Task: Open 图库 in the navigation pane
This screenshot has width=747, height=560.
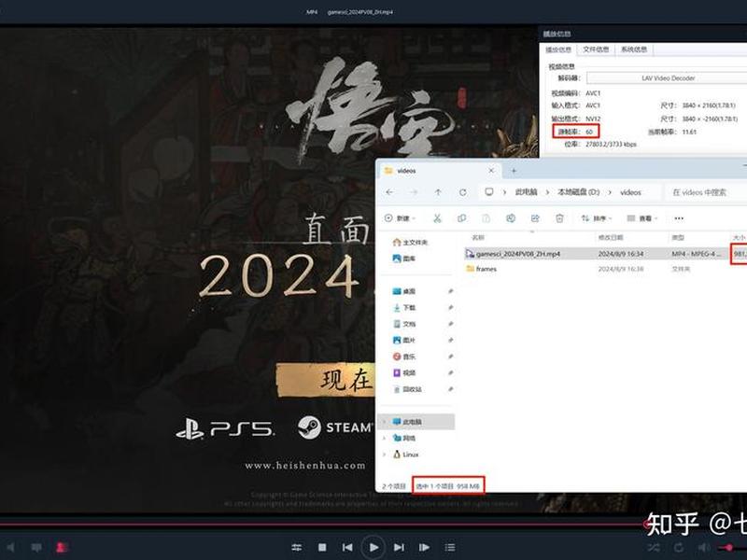Action: pyautogui.click(x=404, y=259)
